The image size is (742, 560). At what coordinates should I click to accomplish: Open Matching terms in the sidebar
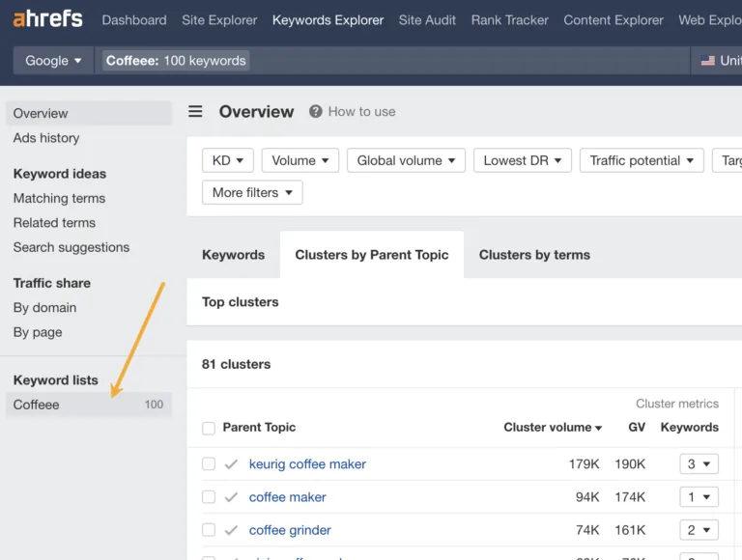pyautogui.click(x=59, y=198)
